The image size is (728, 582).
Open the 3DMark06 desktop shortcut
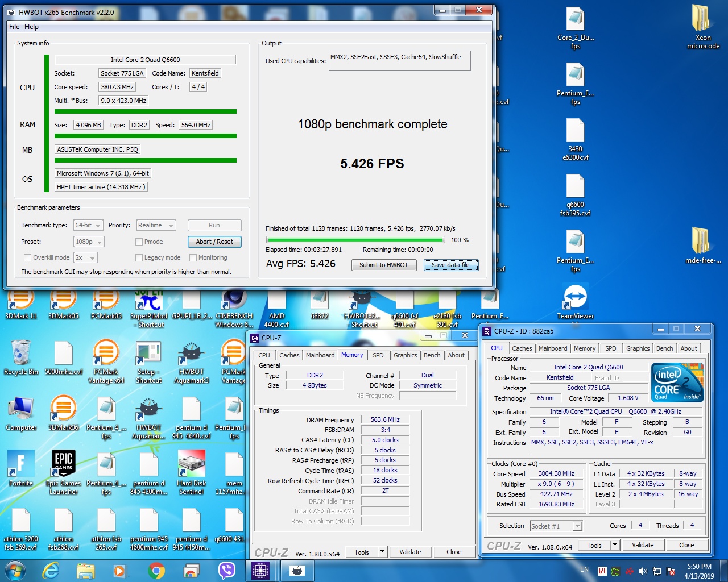(x=64, y=413)
